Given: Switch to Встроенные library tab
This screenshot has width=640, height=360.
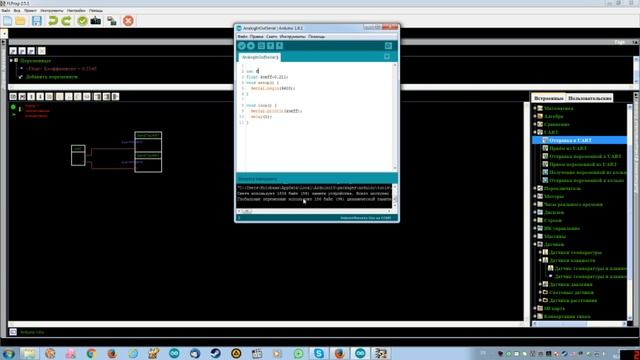Looking at the screenshot, I should (549, 98).
